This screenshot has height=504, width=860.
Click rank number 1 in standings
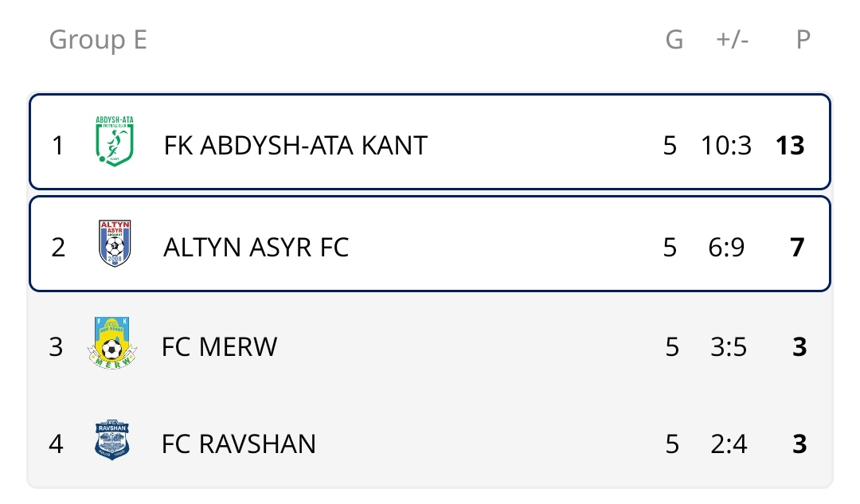(57, 146)
